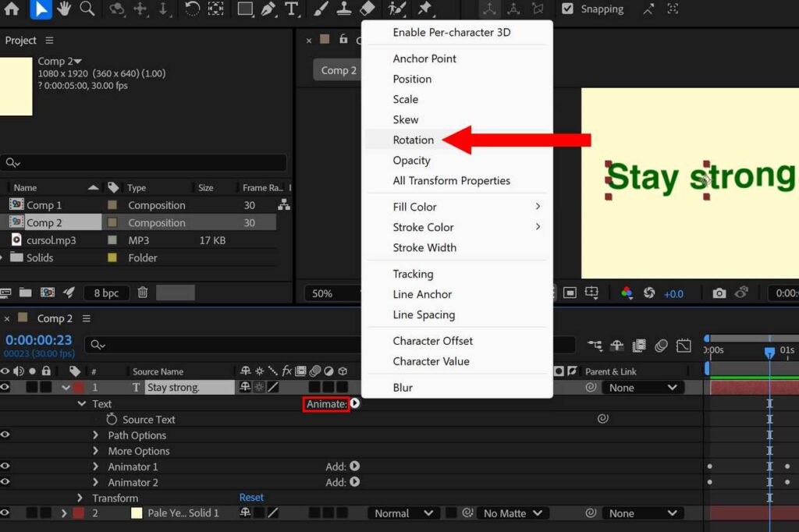Expand layer 2 Pale Ye... Solid 1
This screenshot has width=799, height=532.
(x=64, y=513)
